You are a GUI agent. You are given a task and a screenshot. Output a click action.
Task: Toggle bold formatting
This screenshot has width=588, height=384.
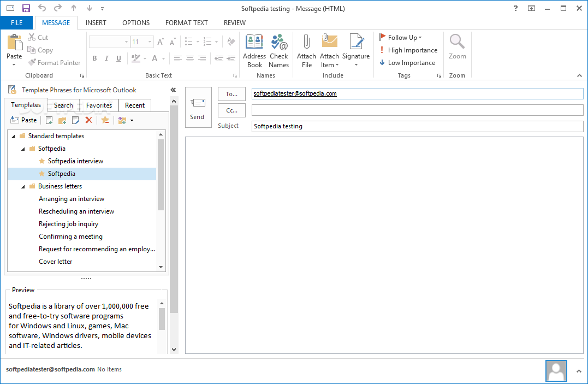(94, 58)
